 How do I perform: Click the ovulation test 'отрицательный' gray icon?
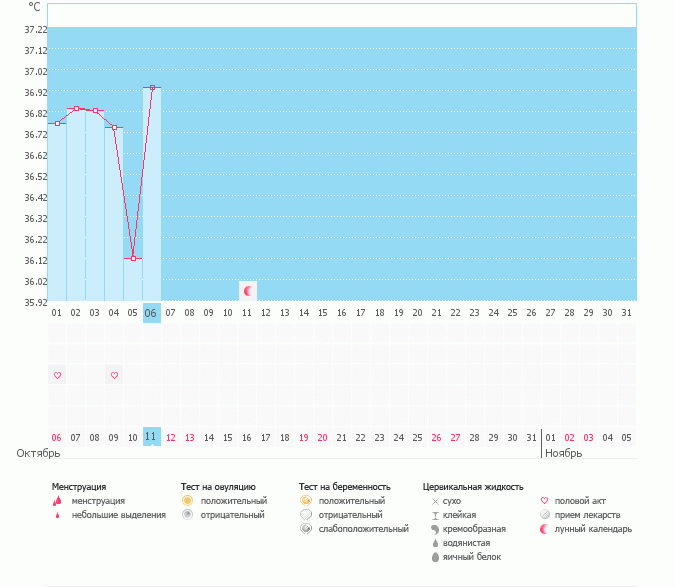(x=187, y=515)
